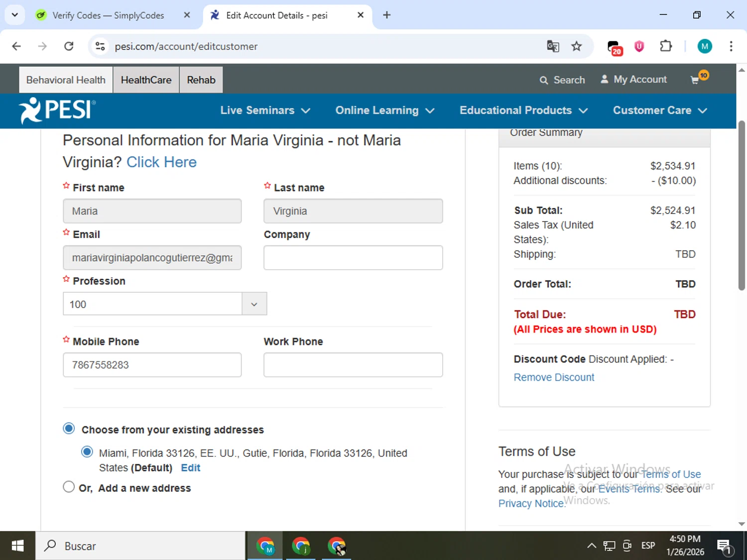Screen dimensions: 747x560
Task: View site information icon in address bar
Action: pyautogui.click(x=100, y=46)
